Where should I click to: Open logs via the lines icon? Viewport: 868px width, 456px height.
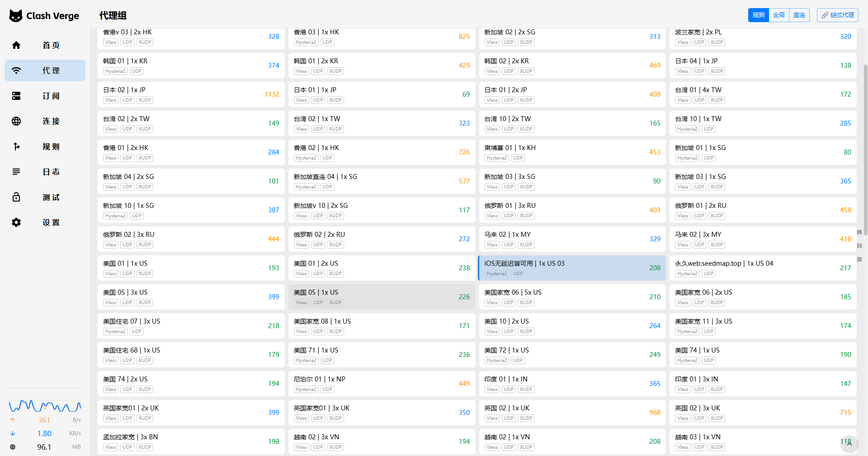[16, 172]
